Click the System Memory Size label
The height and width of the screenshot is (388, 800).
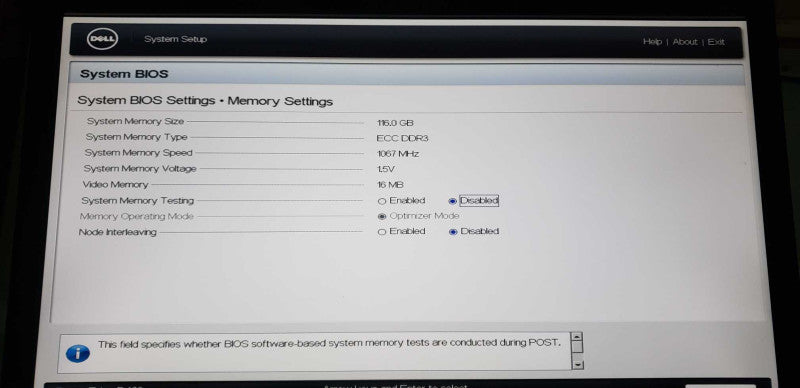coord(135,121)
